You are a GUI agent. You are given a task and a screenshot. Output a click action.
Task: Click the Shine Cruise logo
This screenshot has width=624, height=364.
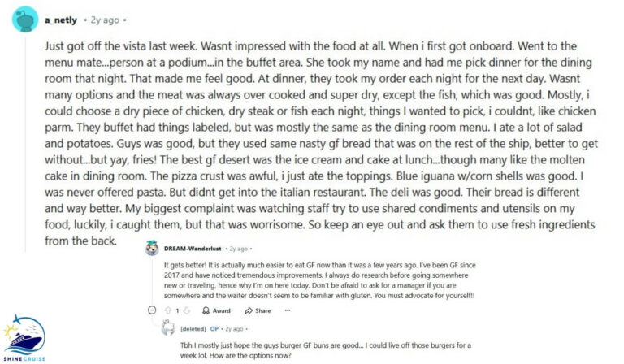(24, 338)
